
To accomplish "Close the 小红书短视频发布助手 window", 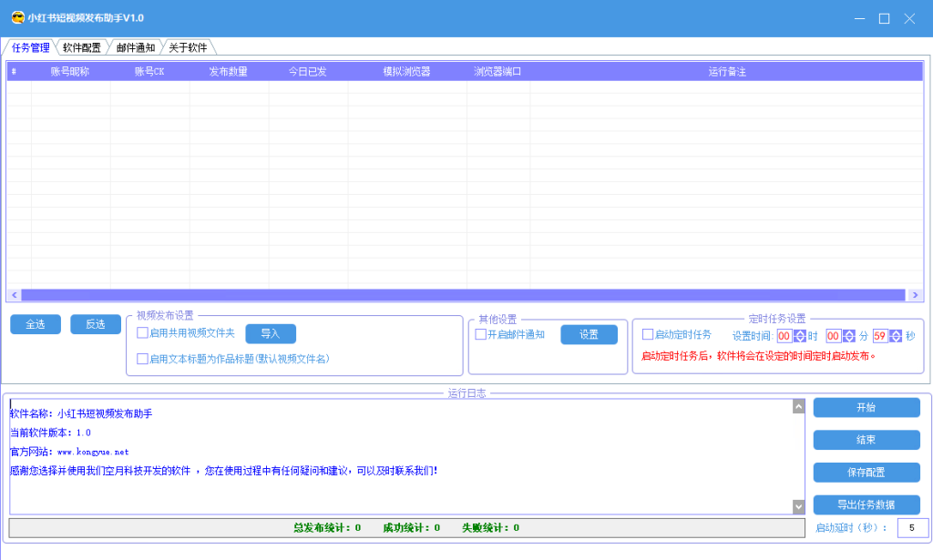I will click(x=909, y=18).
